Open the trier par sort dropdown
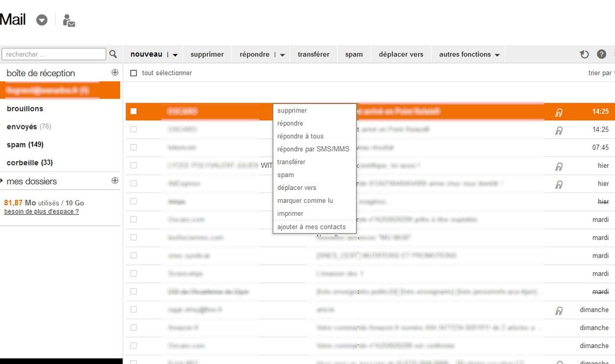The width and height of the screenshot is (615, 364). tap(601, 73)
